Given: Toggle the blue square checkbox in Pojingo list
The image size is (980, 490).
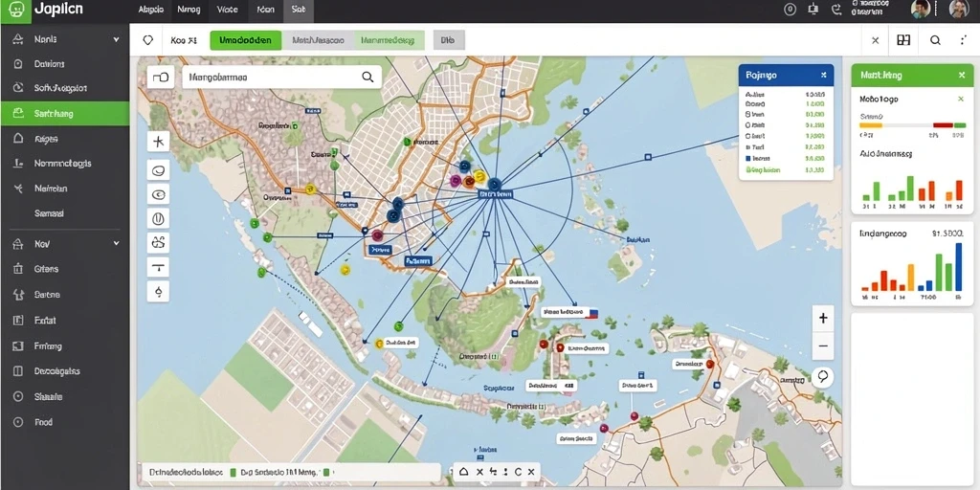Looking at the screenshot, I should tap(748, 159).
